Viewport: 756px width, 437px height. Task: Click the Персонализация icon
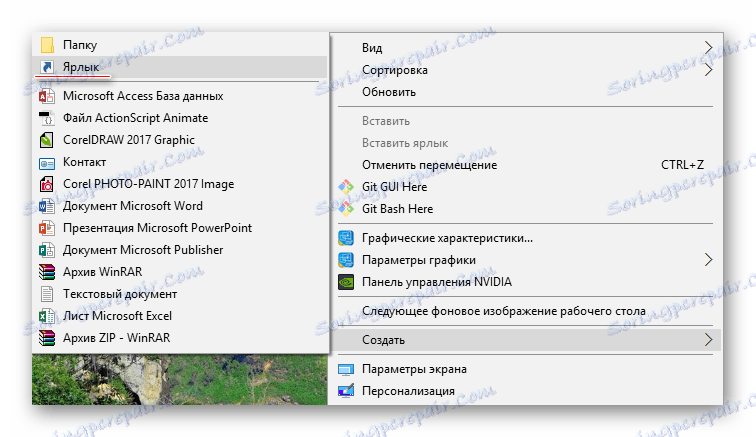tap(346, 391)
